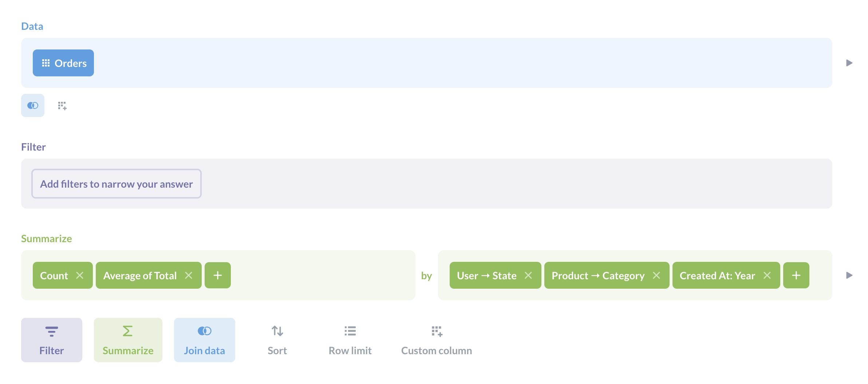Remove the Count metric
The image size is (868, 384).
pos(80,275)
